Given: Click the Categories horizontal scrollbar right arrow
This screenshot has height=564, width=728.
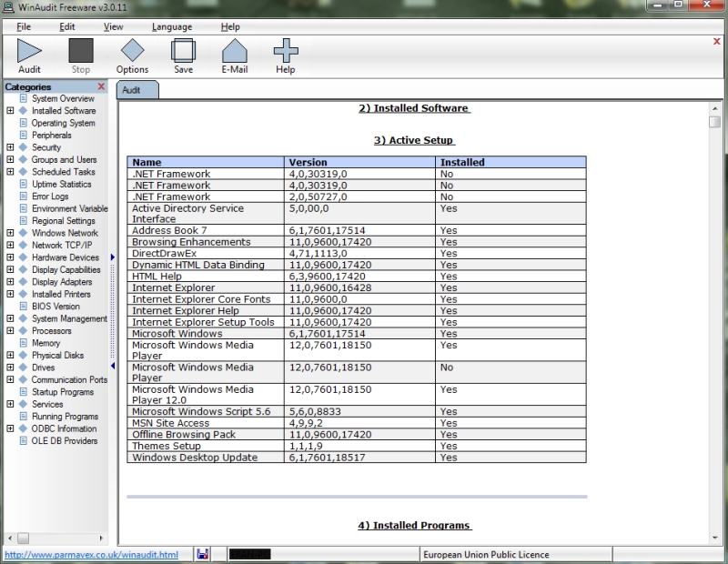Looking at the screenshot, I should [x=101, y=538].
